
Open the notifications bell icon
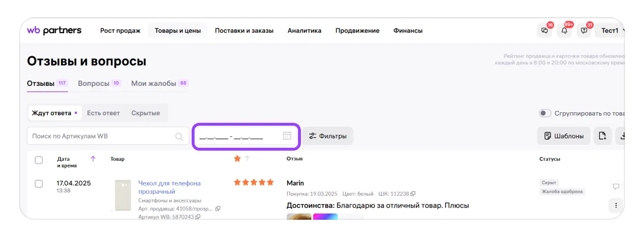click(x=564, y=31)
